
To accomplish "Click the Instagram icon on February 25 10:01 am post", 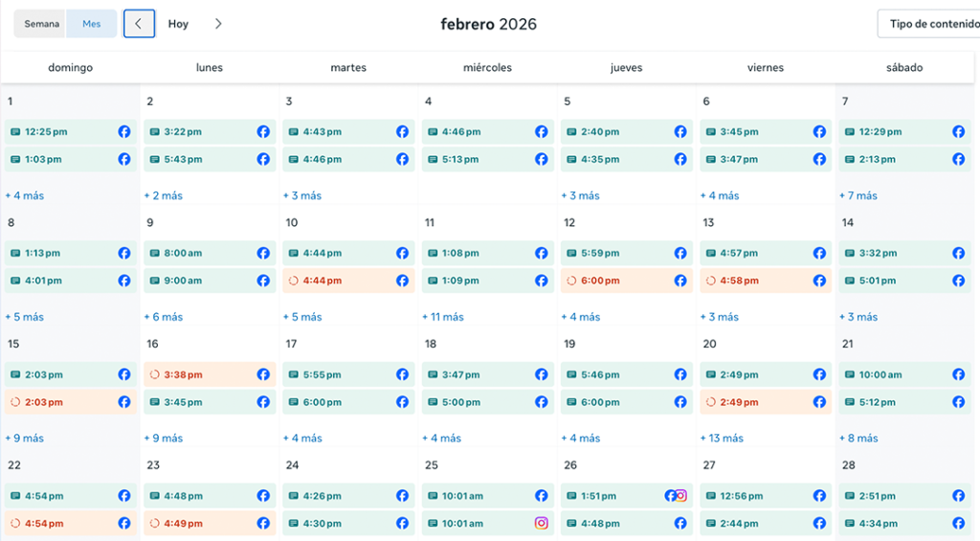I will [x=541, y=524].
